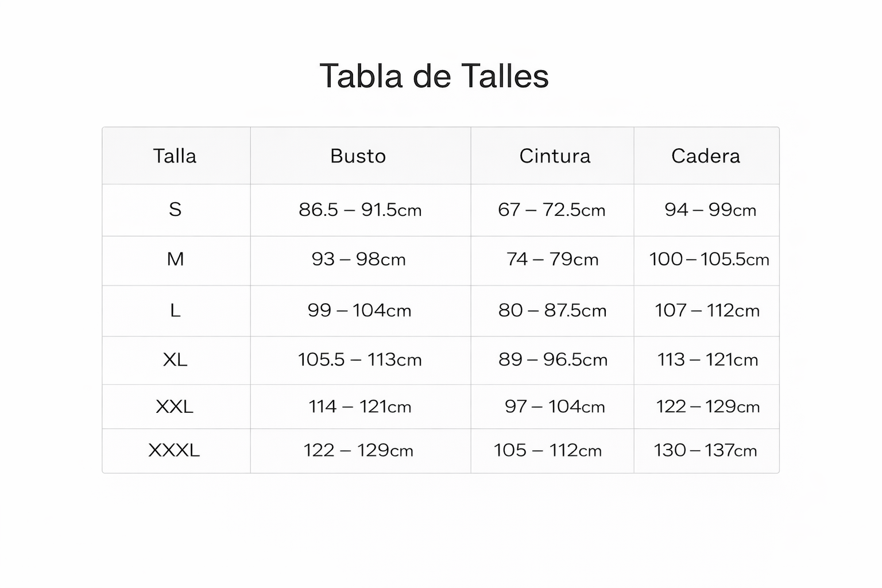Viewport: 882px width, 588px height.
Task: Click waist cell 67 – 72.5cm
Action: click(552, 210)
